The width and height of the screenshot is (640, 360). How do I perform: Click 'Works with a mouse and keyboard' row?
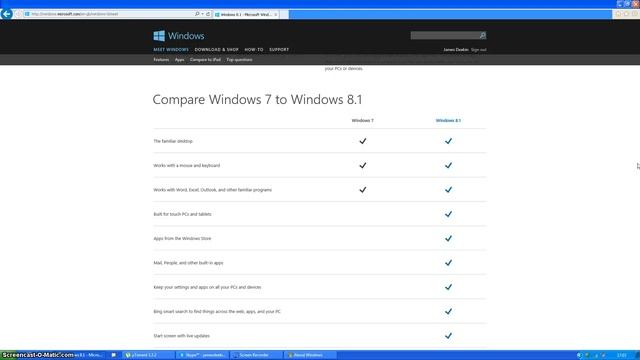point(187,165)
